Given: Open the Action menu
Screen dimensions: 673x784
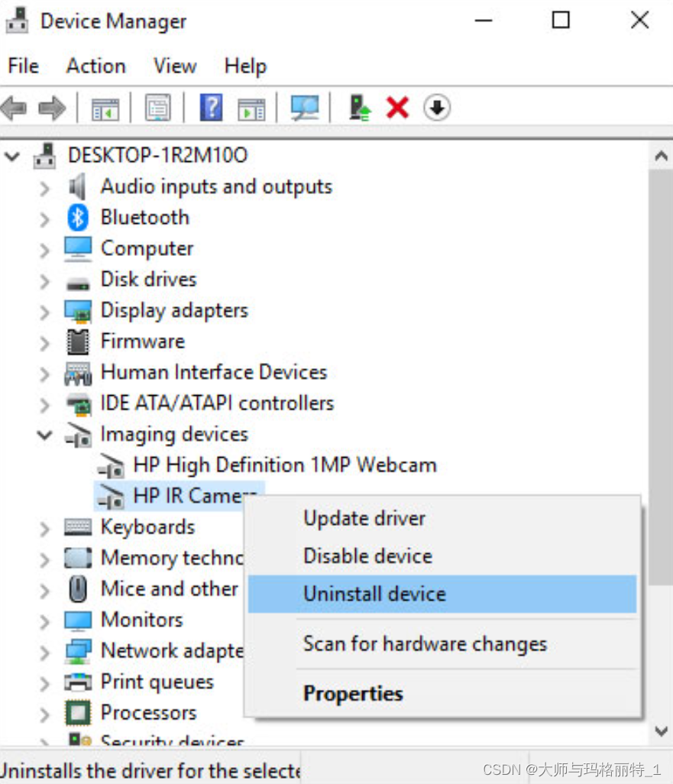Looking at the screenshot, I should click(x=96, y=66).
